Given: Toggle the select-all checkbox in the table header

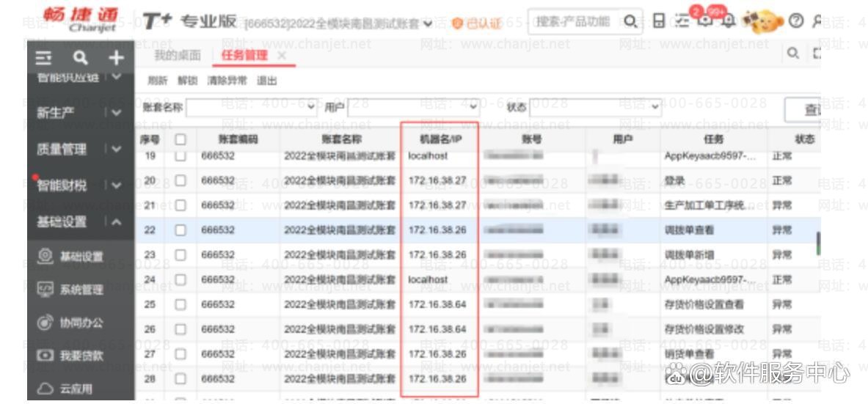Looking at the screenshot, I should (180, 139).
